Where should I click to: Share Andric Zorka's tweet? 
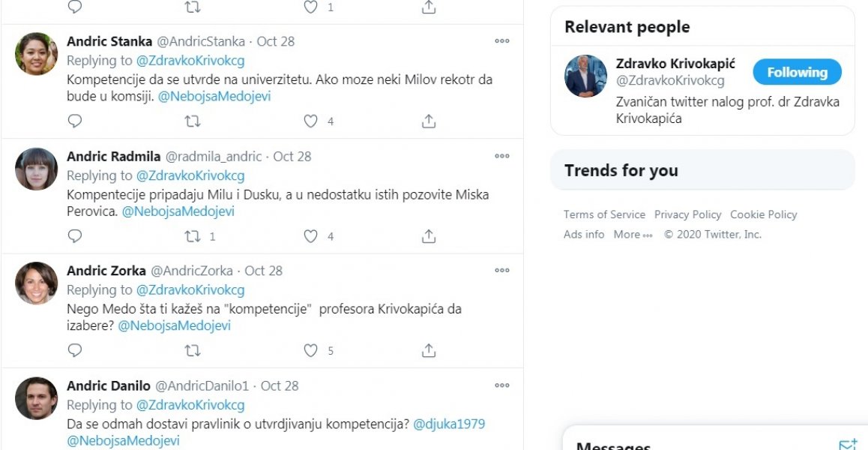(x=429, y=350)
